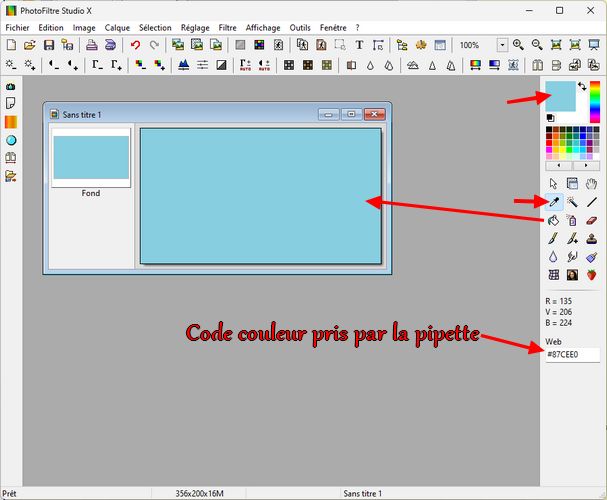This screenshot has height=500, width=607.
Task: Print the image using the printer icon
Action: pos(92,45)
